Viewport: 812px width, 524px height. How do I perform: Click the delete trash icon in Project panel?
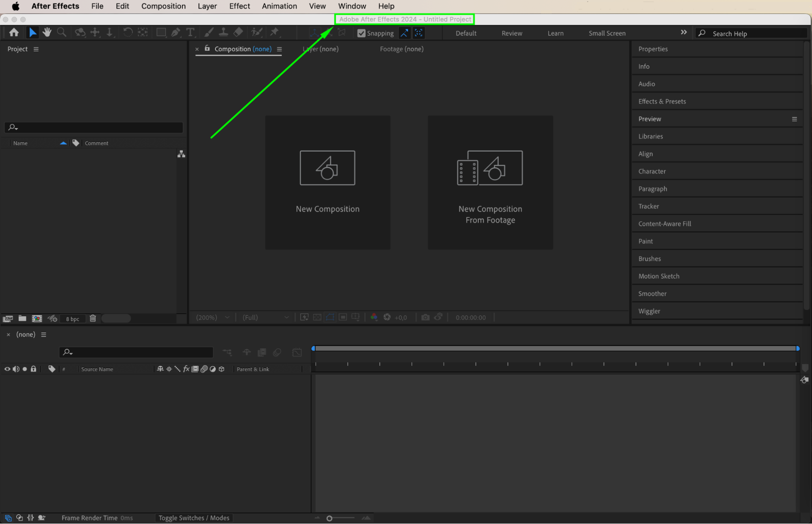[x=93, y=318]
